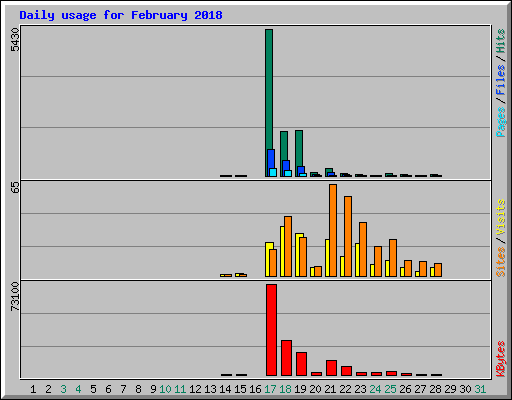
Task: Select the 5430 y-axis value
Action: (x=15, y=39)
